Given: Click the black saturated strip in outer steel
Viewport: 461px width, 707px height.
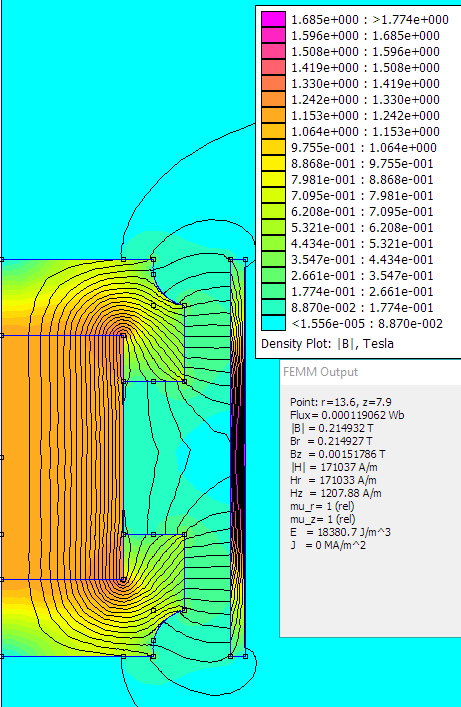Looking at the screenshot, I should coord(239,458).
